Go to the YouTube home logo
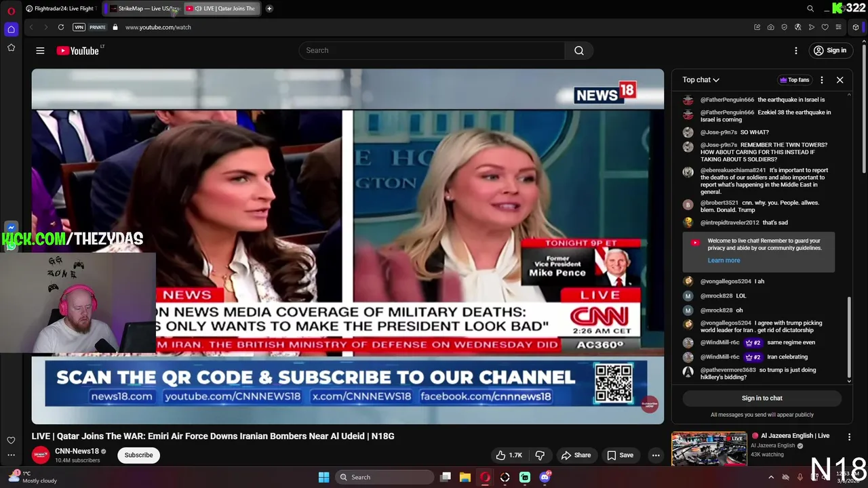Viewport: 868px width, 488px height. (x=79, y=50)
